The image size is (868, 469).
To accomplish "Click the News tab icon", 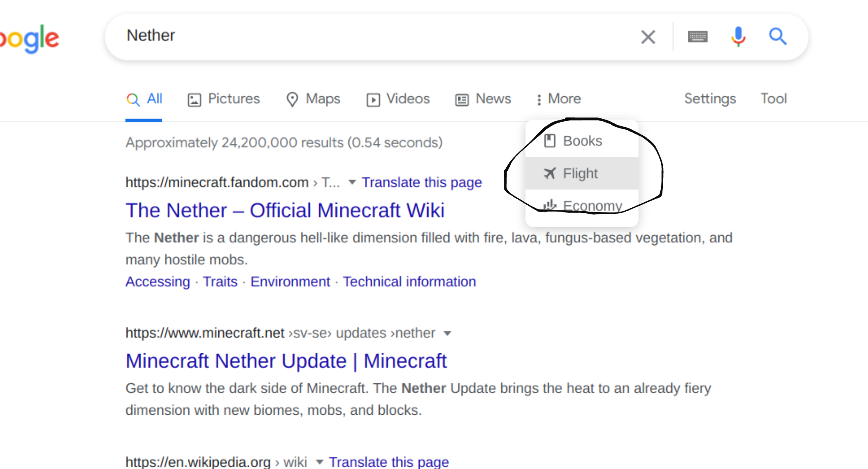I will click(462, 98).
